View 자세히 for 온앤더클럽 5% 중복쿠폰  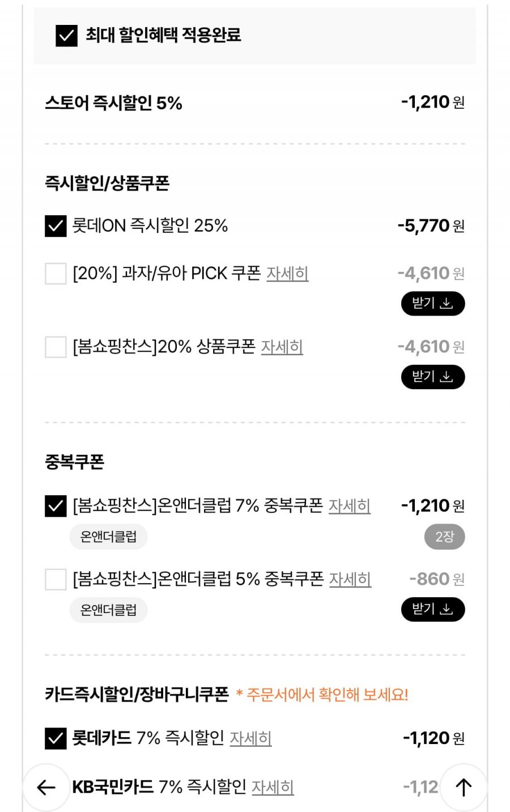point(350,580)
